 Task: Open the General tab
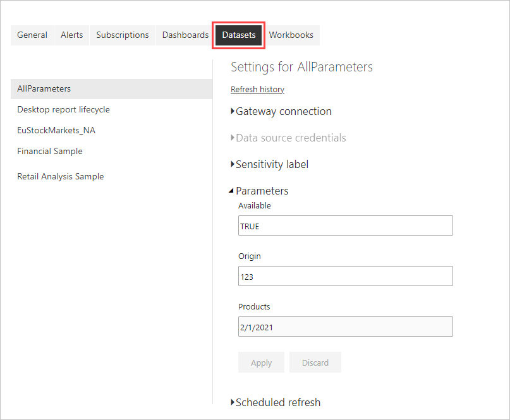coord(32,35)
